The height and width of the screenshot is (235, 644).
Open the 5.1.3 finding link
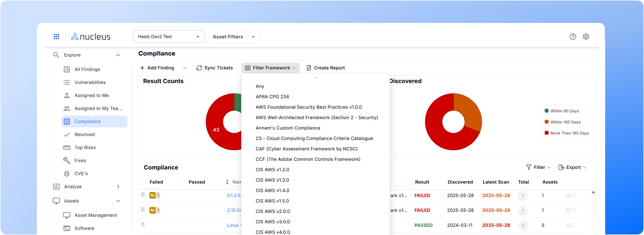234,196
